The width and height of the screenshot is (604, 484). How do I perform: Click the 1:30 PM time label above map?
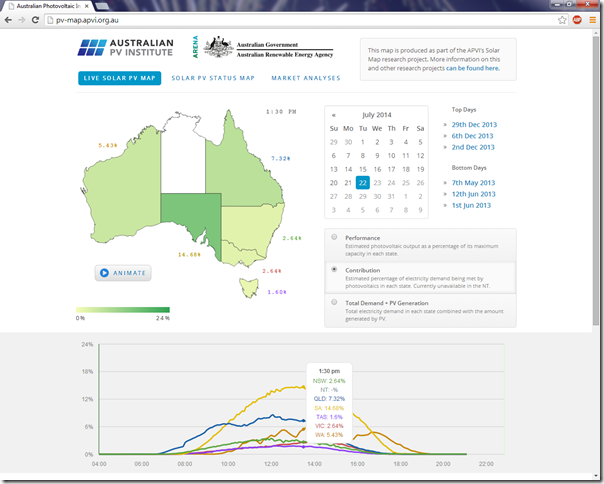pos(281,111)
